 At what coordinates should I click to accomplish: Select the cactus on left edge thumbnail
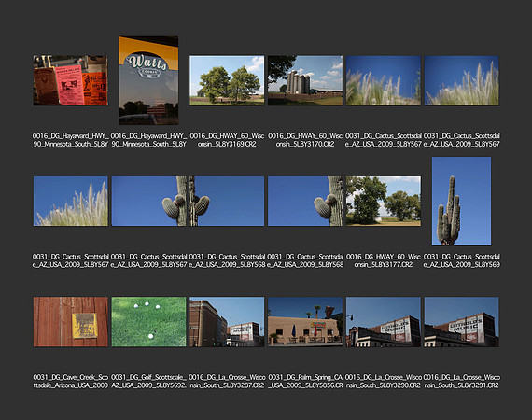tap(227, 202)
